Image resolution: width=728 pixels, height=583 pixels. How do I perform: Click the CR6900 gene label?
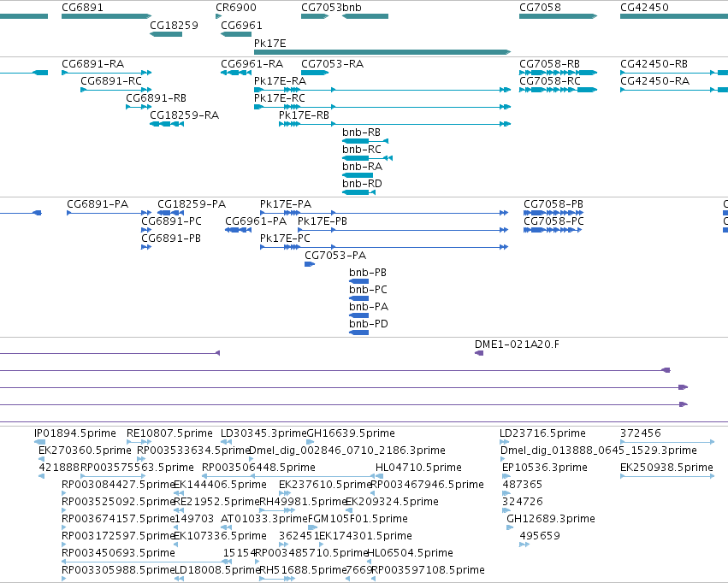pos(236,8)
